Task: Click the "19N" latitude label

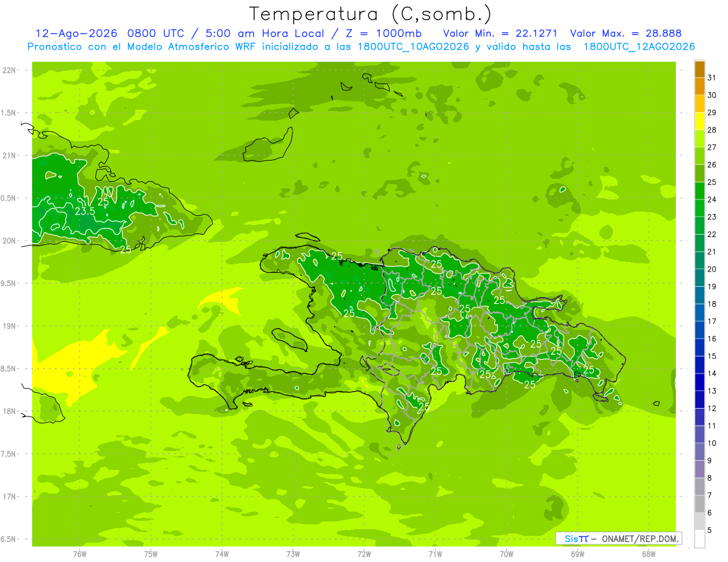Action: tap(8, 326)
